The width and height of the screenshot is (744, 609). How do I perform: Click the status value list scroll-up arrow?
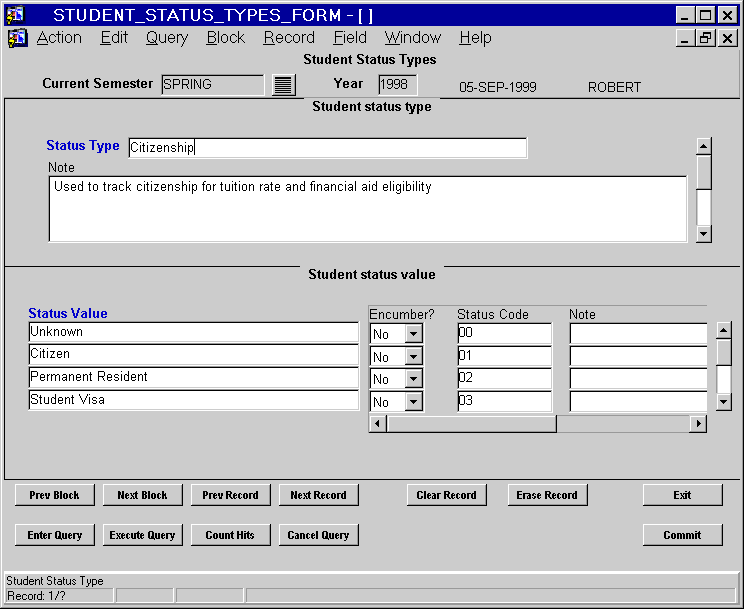(x=723, y=330)
